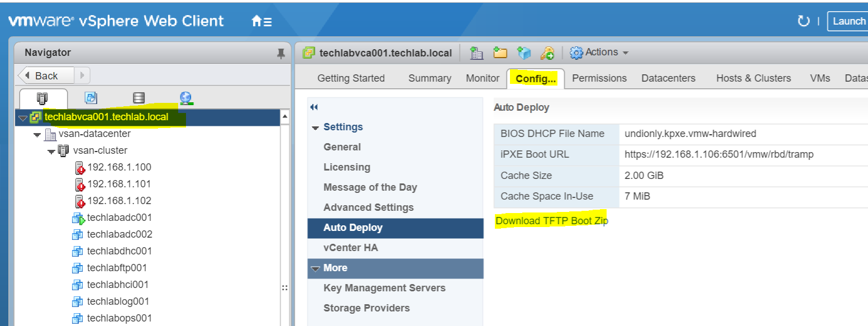The width and height of the screenshot is (868, 326).
Task: Click the Create Datacenter toolbar icon
Action: pyautogui.click(x=476, y=53)
